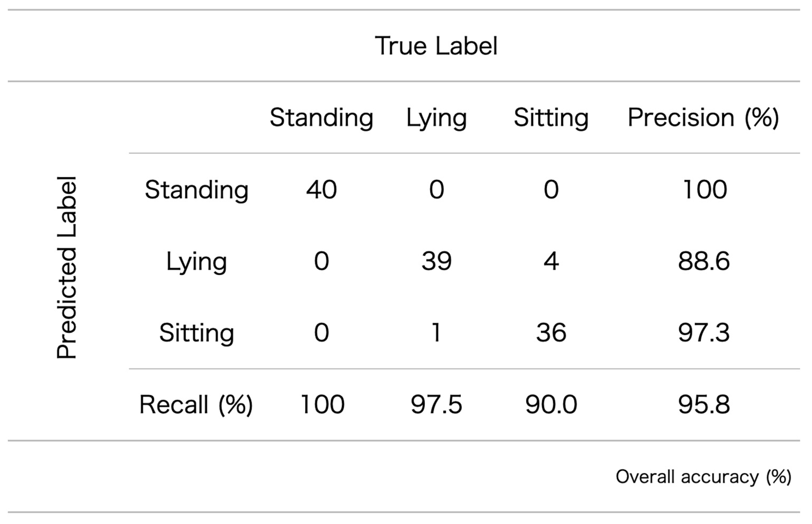812x524 pixels.
Task: Select the 97.5 recall value
Action: coord(437,404)
